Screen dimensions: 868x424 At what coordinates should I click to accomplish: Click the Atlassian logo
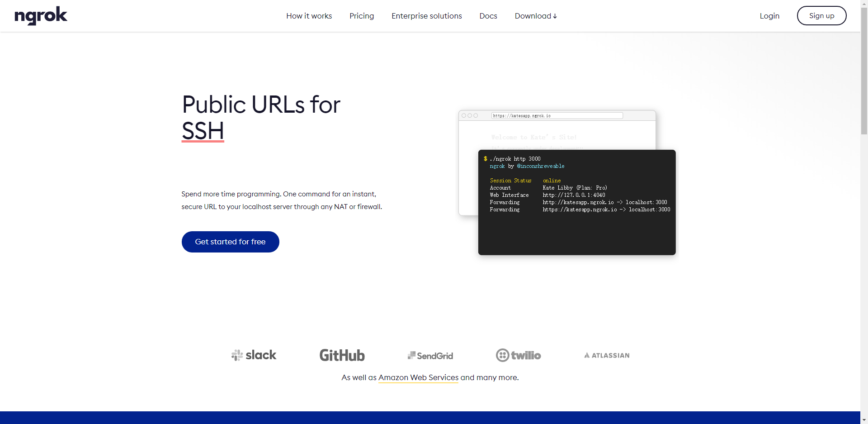tap(606, 355)
